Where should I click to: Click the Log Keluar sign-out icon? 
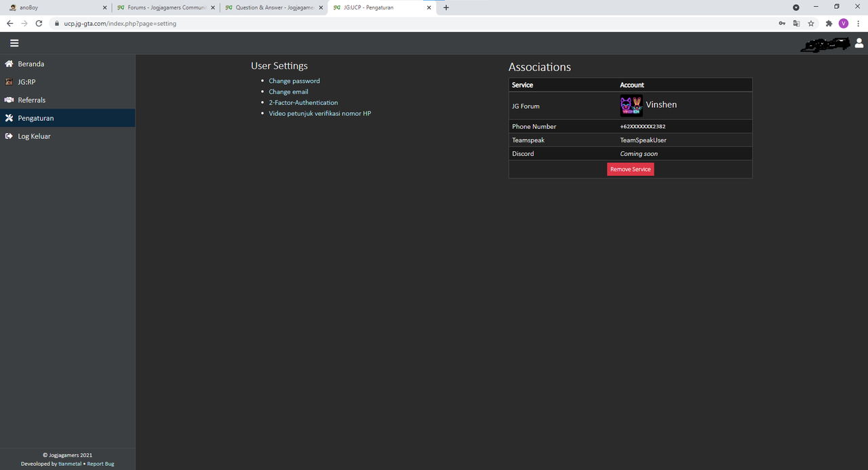(9, 136)
